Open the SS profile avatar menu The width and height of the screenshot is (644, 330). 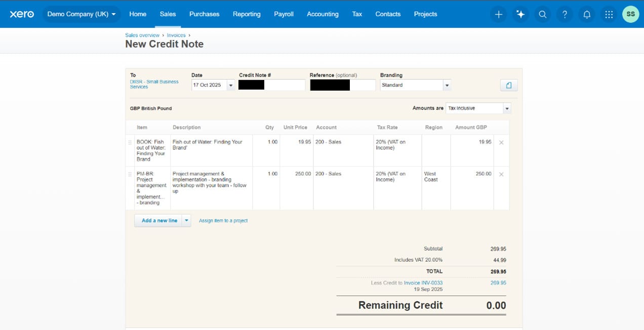click(630, 14)
